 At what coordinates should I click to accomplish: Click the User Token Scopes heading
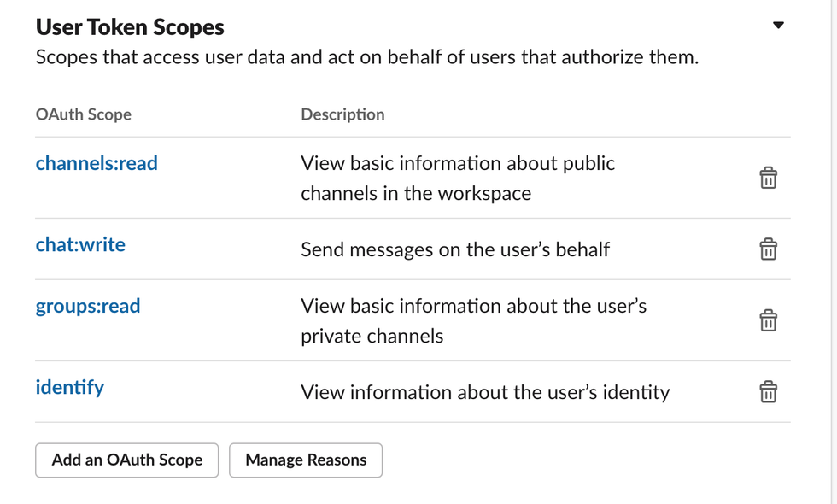point(130,27)
